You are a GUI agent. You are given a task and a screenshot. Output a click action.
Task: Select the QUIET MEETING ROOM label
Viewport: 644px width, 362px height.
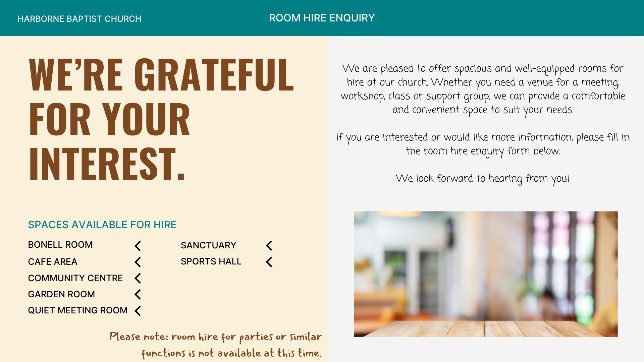[x=78, y=310]
